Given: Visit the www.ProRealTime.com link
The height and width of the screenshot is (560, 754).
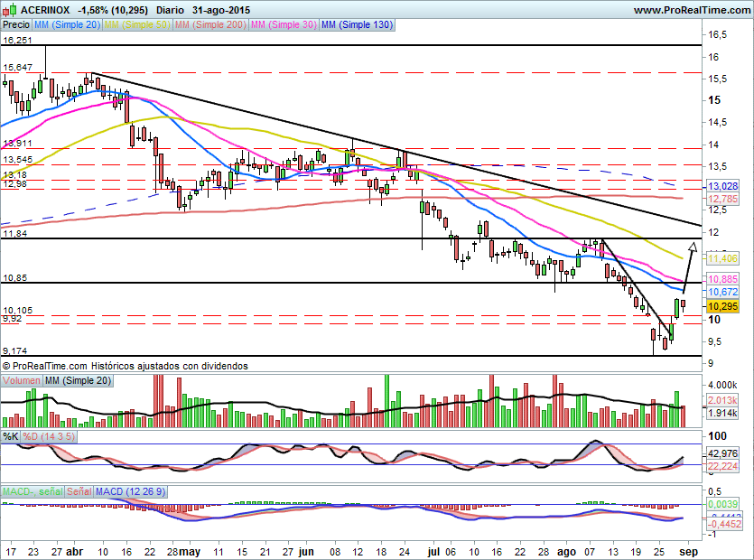Looking at the screenshot, I should (692, 10).
